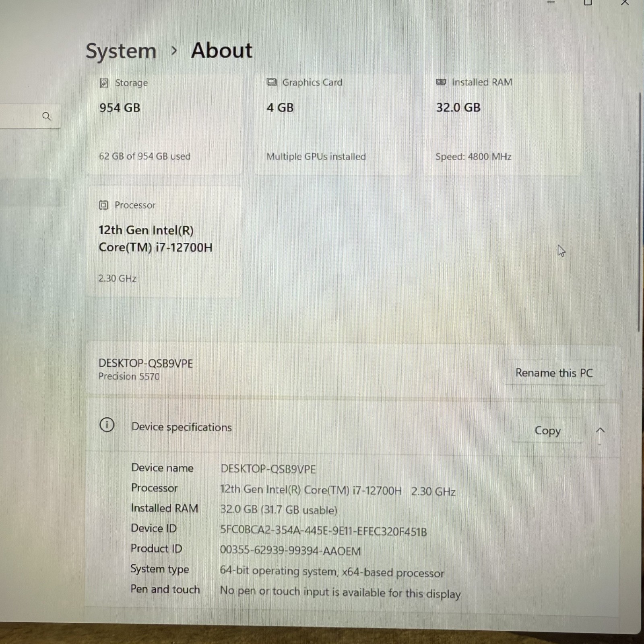The width and height of the screenshot is (644, 644).
Task: Click the Installed RAM label in specifications
Action: pyautogui.click(x=164, y=508)
